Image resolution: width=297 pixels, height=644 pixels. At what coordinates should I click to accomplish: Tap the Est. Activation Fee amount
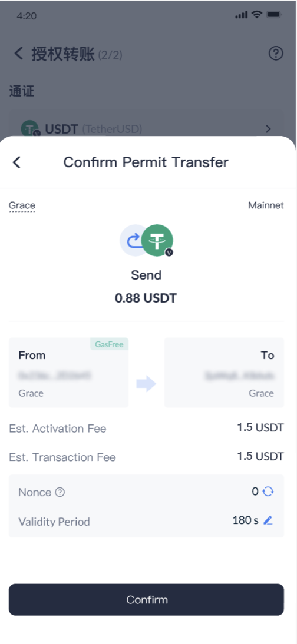260,428
